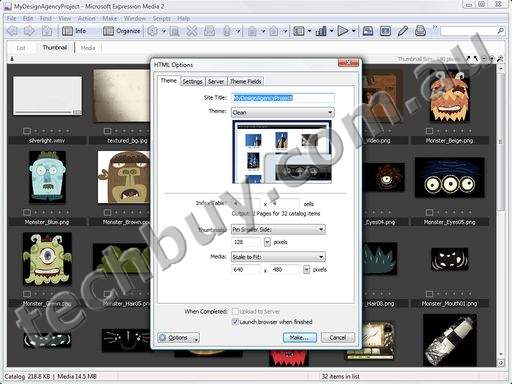Click the envelope mail icon in toolbar
Viewport: 512px width, 384px height.
pyautogui.click(x=209, y=31)
